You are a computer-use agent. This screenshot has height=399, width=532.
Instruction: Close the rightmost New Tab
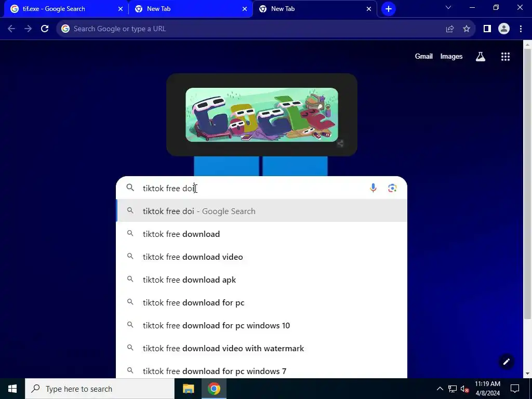(x=369, y=9)
